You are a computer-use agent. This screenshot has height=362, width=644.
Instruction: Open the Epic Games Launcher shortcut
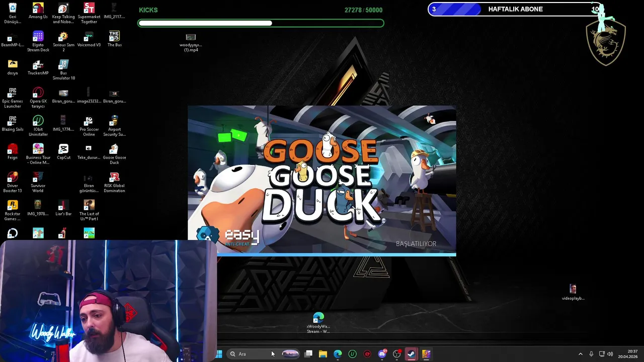click(13, 98)
